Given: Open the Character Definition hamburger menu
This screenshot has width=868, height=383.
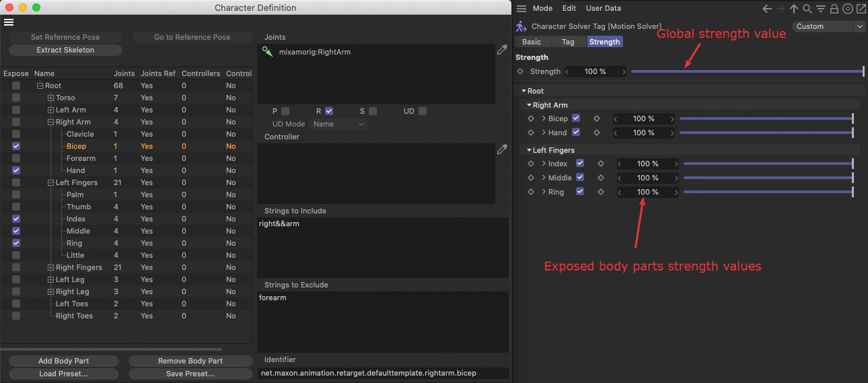Looking at the screenshot, I should [9, 22].
